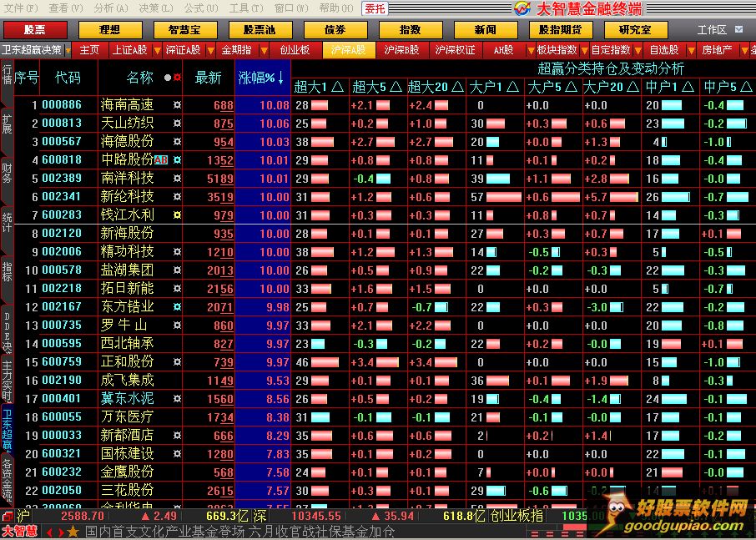Select stock name 万东医疗
The width and height of the screenshot is (756, 540).
[x=128, y=417]
